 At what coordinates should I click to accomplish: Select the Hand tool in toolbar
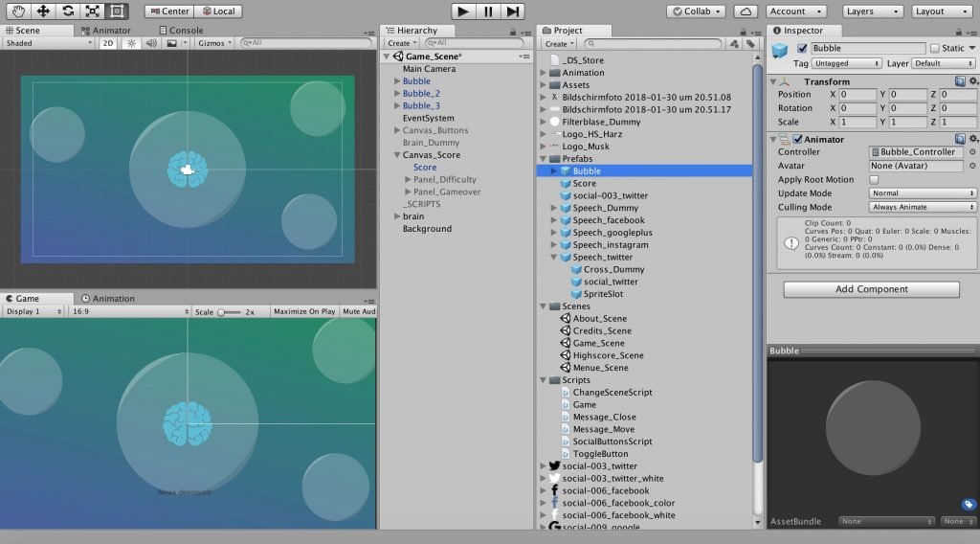[x=18, y=11]
